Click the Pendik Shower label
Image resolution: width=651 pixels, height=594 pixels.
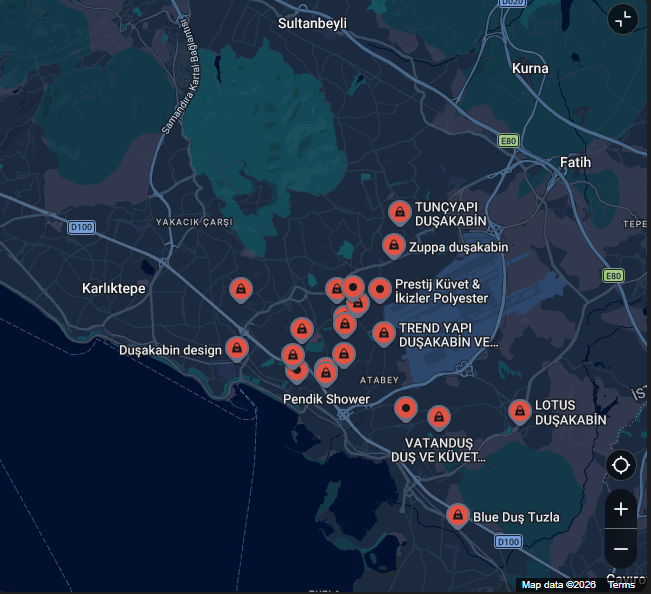coord(326,399)
